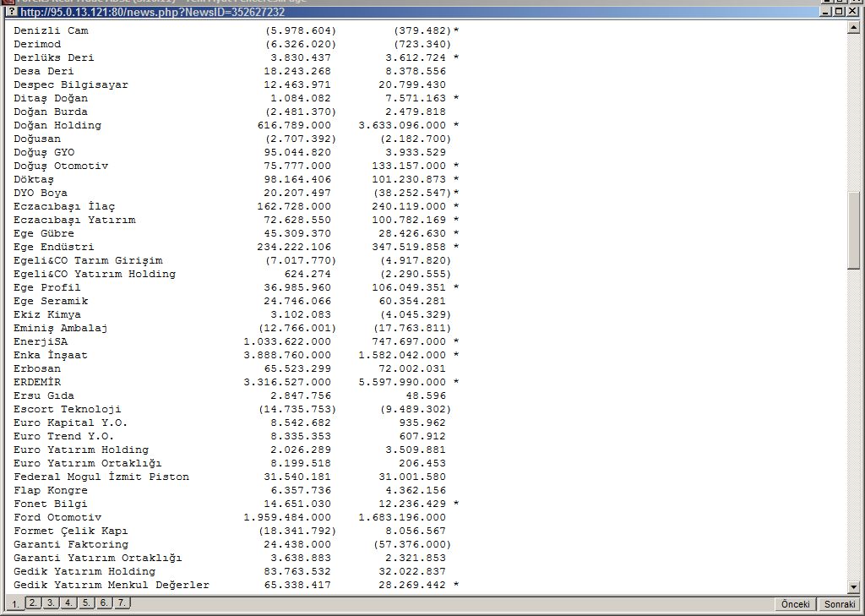Go to page tab 4

pos(68,602)
